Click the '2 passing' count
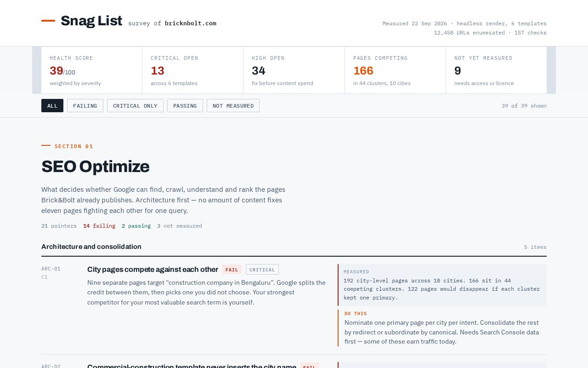588x368 pixels. 136,226
